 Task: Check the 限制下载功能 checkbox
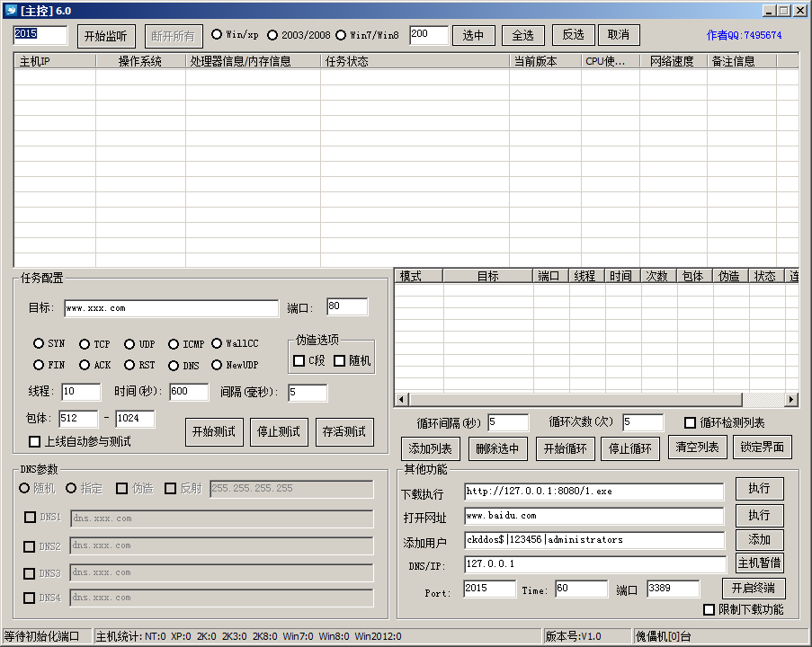tap(709, 609)
